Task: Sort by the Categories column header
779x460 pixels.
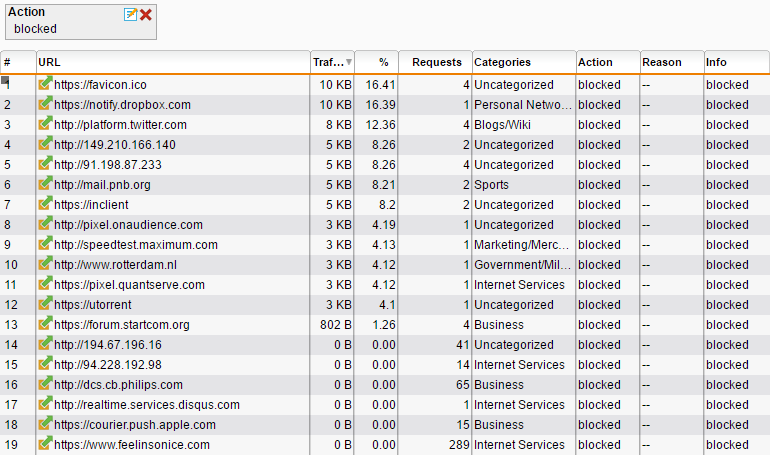Action: click(x=524, y=62)
